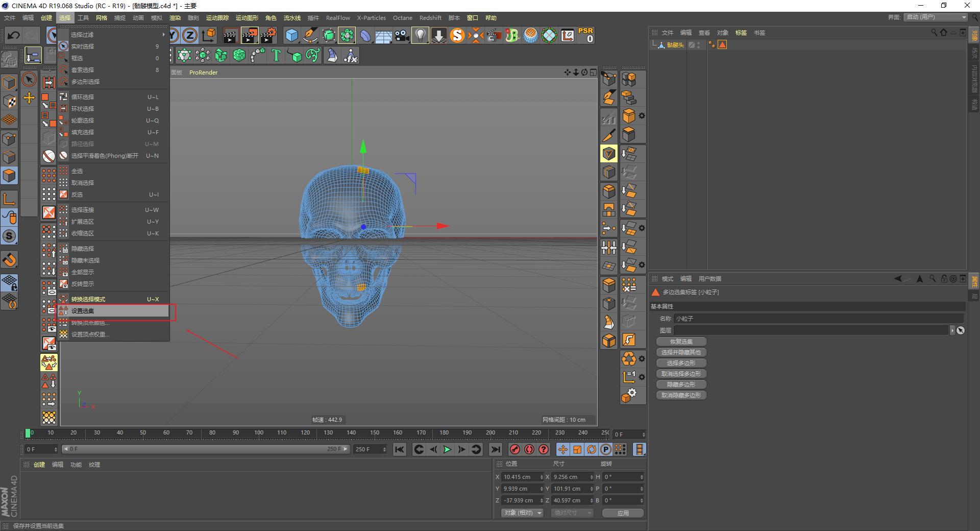The height and width of the screenshot is (531, 980).
Task: Select the Polygon mode icon in left palette
Action: tap(9, 176)
